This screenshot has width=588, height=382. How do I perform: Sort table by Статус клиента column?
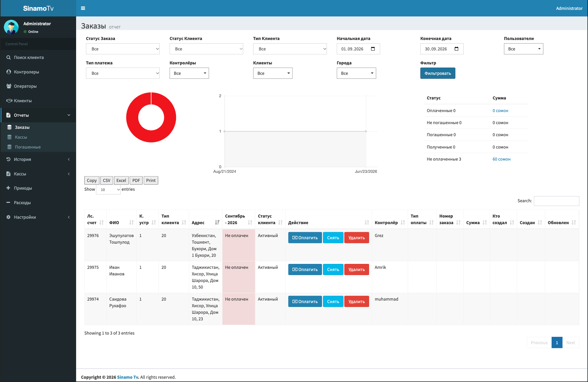(x=270, y=219)
